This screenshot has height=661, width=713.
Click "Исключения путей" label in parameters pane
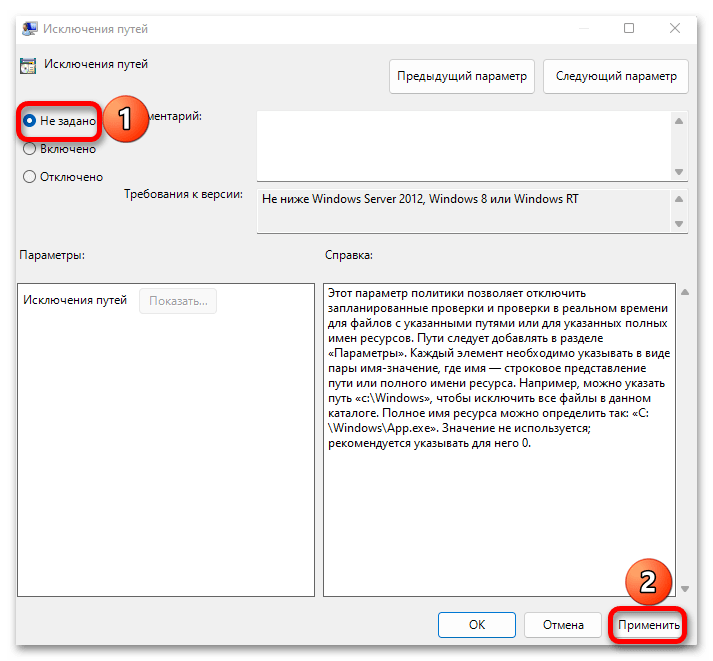pyautogui.click(x=75, y=300)
